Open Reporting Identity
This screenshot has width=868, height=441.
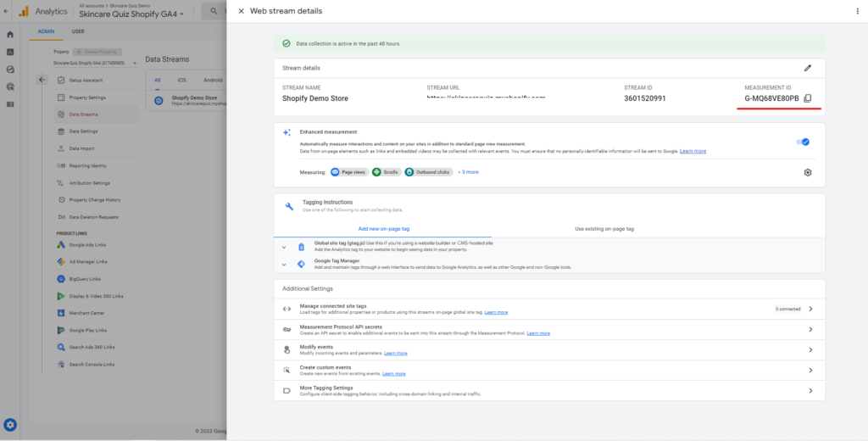pyautogui.click(x=97, y=166)
